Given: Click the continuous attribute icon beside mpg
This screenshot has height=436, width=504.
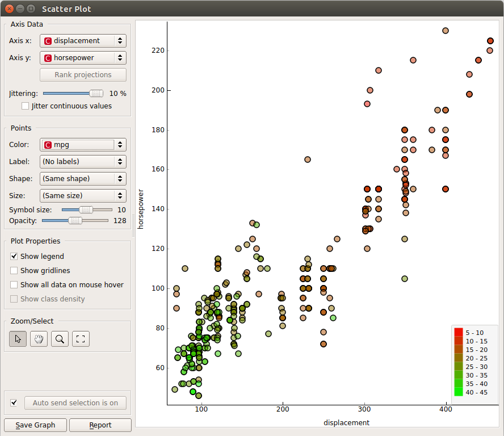Looking at the screenshot, I should (47, 145).
